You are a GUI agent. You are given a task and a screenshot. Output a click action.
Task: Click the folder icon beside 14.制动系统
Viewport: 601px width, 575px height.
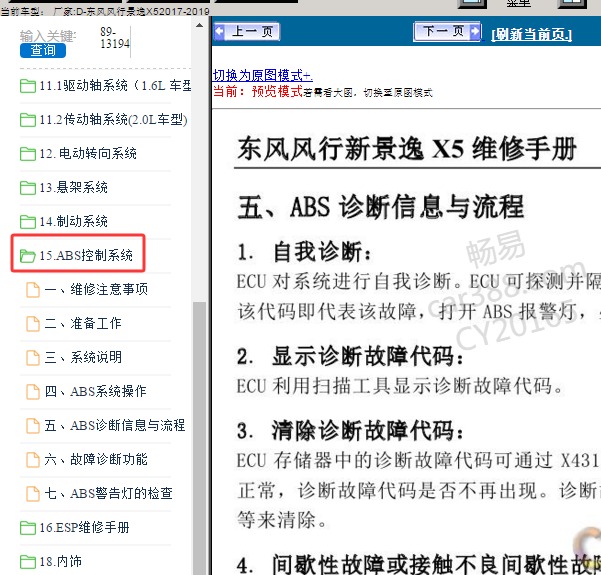[28, 222]
